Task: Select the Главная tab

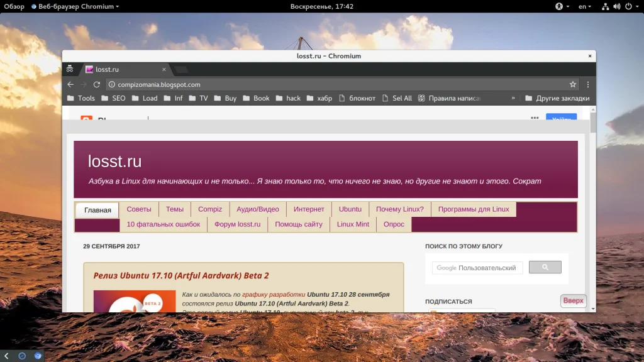Action: (x=97, y=210)
